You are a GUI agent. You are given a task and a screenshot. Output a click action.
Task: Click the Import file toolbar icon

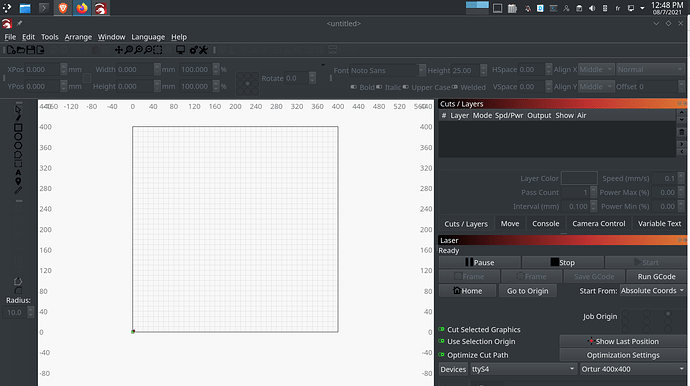(x=40, y=50)
